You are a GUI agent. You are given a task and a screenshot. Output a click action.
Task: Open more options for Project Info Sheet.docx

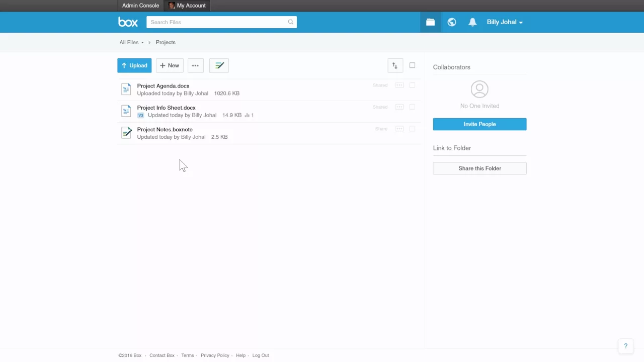point(399,107)
